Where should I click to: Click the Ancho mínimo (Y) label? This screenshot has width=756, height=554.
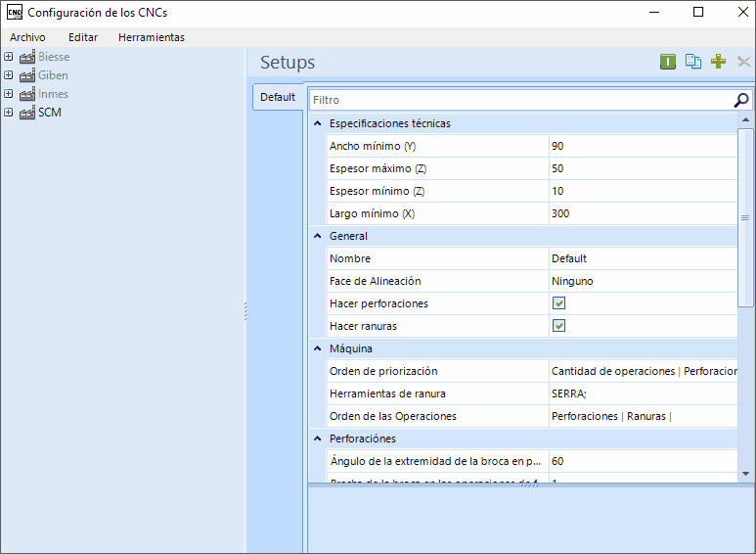373,146
